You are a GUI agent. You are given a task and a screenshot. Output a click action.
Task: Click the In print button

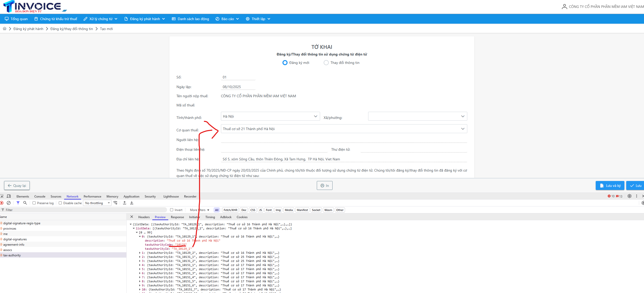(x=325, y=186)
